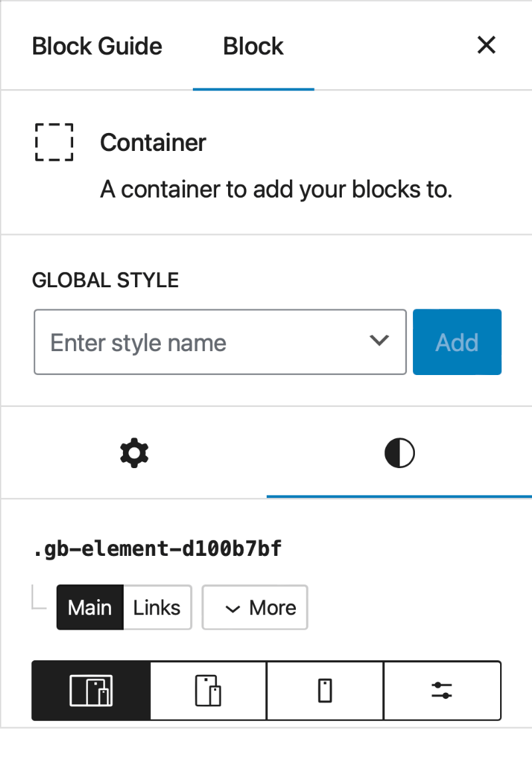Screen dimensions: 532x774
Task: Click the Container block title
Action: pos(153,142)
